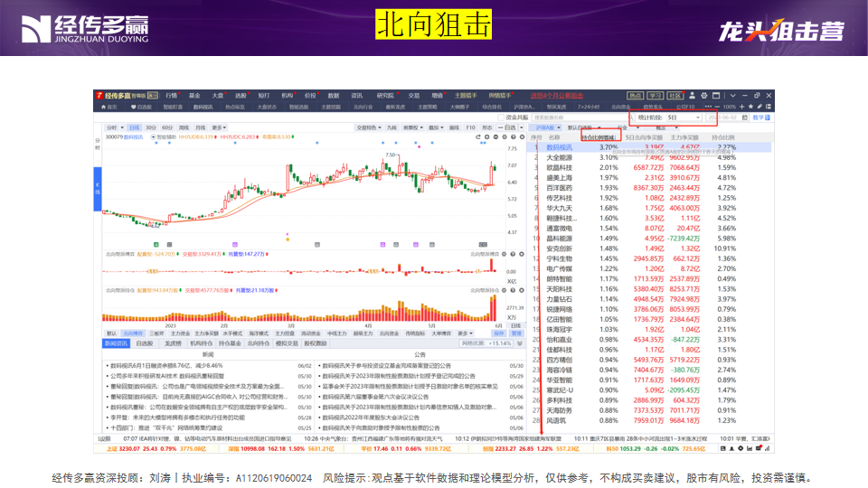868x488 pixels.
Task: Click the chart help question-mark icon
Action: coord(514,136)
